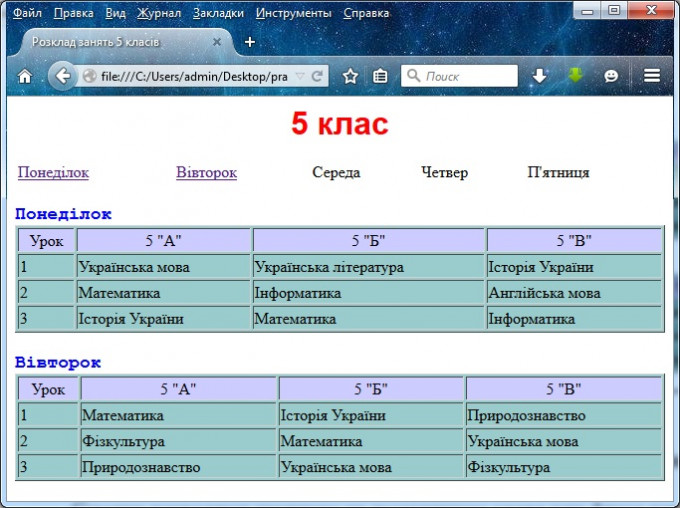This screenshot has width=680, height=508.
Task: Click the Home icon in toolbar
Action: tap(25, 77)
